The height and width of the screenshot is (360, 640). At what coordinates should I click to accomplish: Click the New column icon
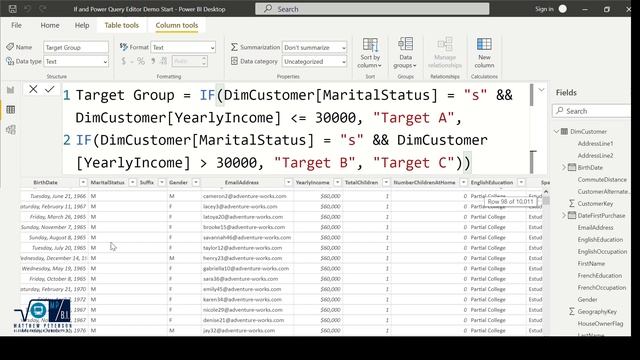pos(484,44)
